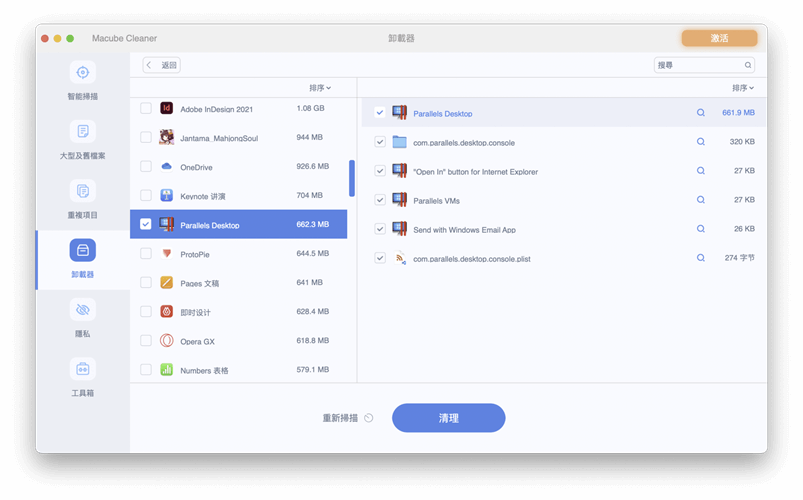The height and width of the screenshot is (500, 803).
Task: Click the Parallels VMs file name
Action: 436,201
